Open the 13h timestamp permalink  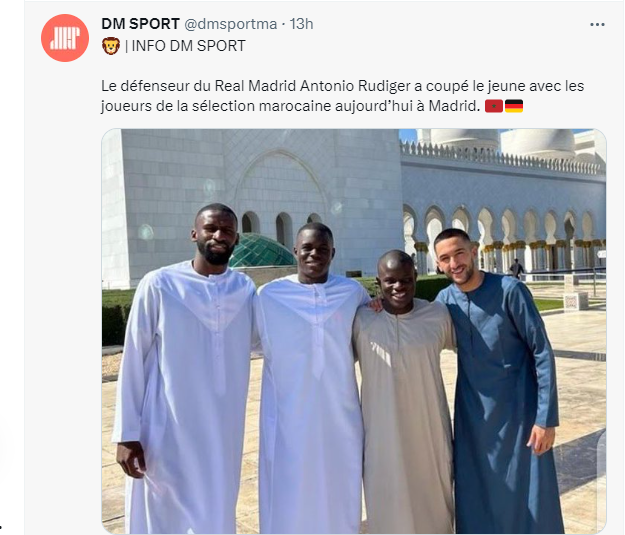301,24
